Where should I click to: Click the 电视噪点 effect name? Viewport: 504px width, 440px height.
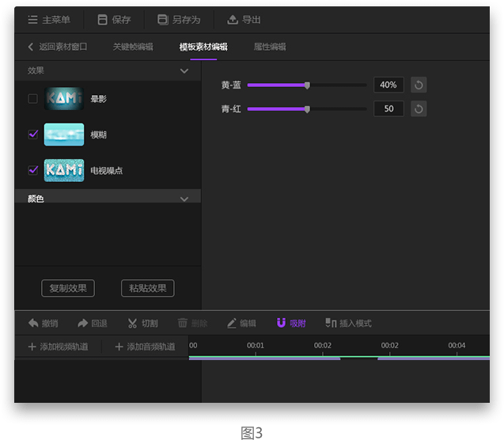pyautogui.click(x=106, y=171)
